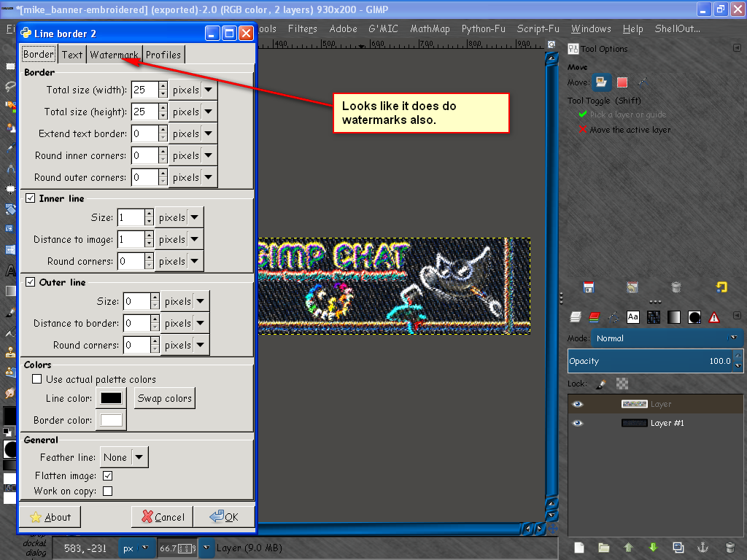Create a new layer

(578, 548)
